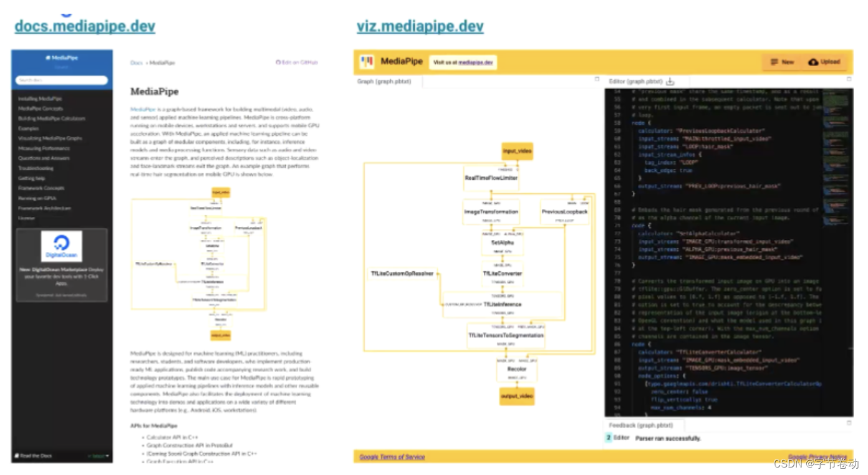Click the Edit on GitHub link

[297, 62]
